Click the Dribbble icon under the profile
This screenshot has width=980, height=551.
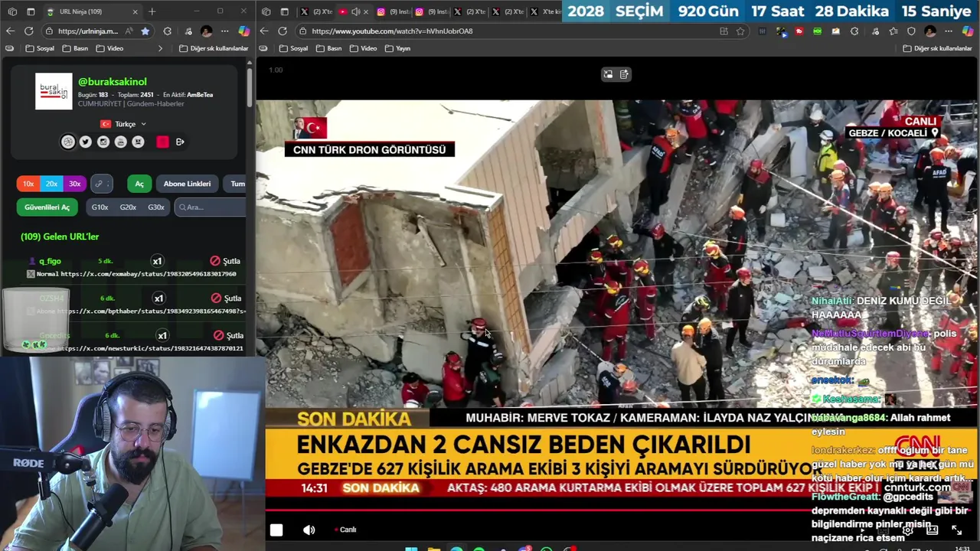[68, 142]
